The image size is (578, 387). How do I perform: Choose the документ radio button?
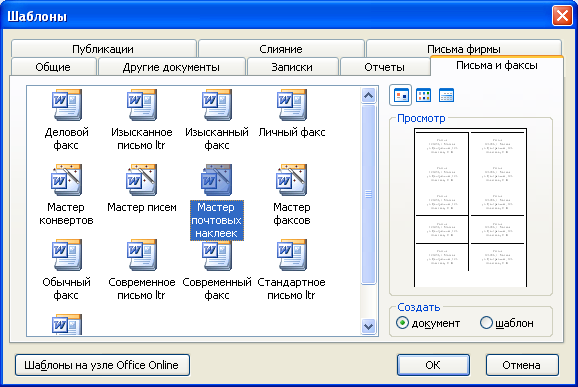(x=428, y=323)
